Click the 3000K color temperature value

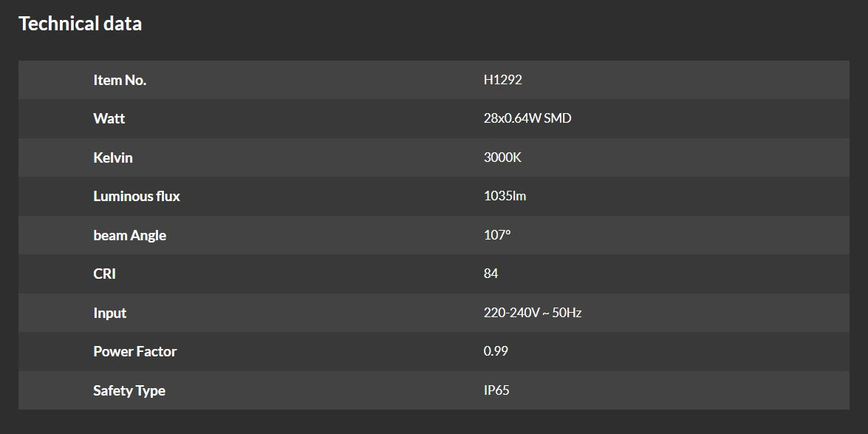(502, 157)
